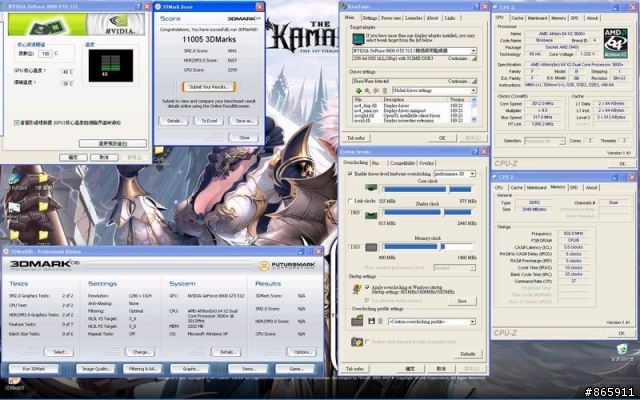Image resolution: width=640 pixels, height=400 pixels.
Task: Click the Core clock slider
Action: coord(427,189)
